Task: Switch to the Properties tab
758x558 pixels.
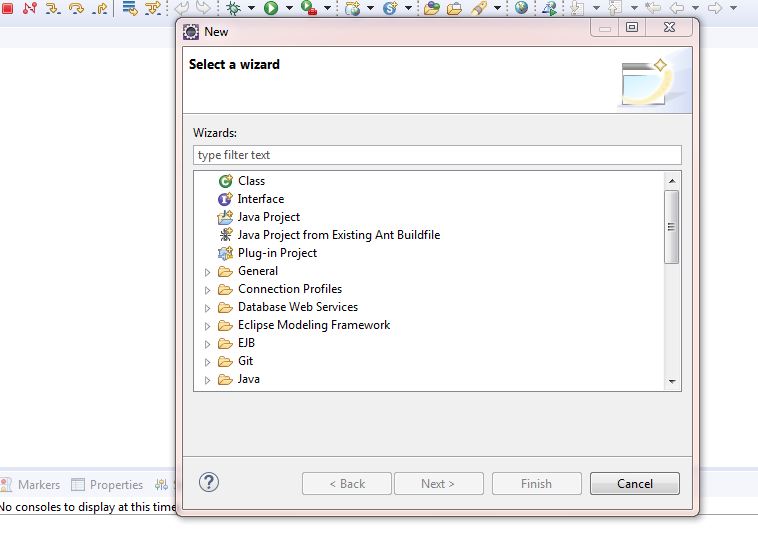Action: point(107,485)
